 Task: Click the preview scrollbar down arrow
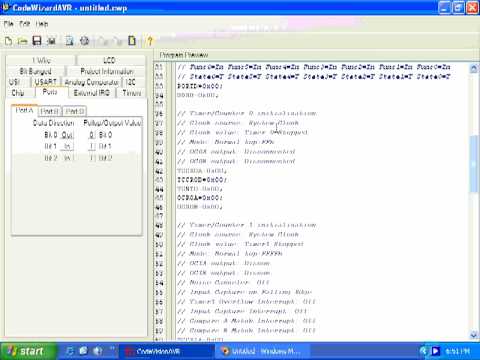point(474,335)
